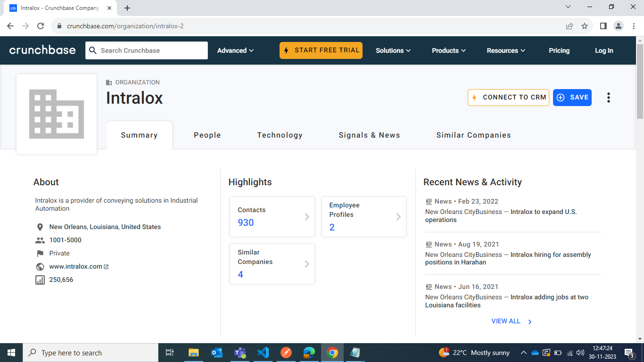Switch to the Signals & News tab
Image resolution: width=644 pixels, height=362 pixels.
pyautogui.click(x=369, y=135)
